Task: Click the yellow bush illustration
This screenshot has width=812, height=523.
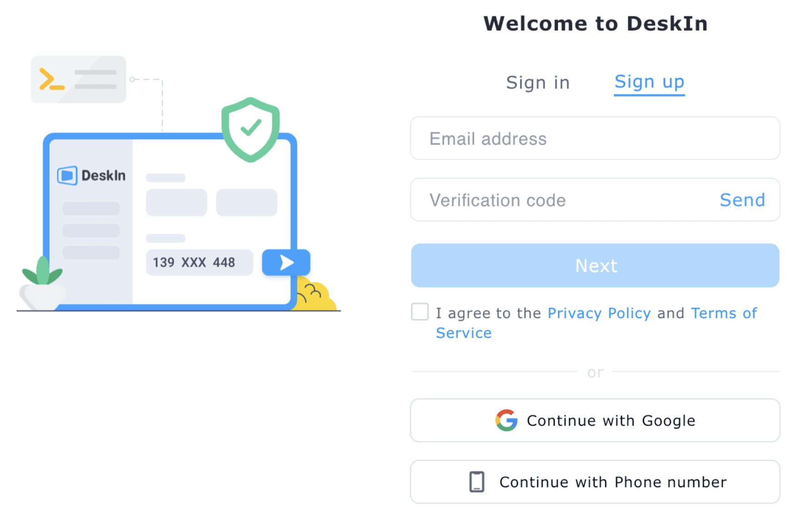Action: tap(315, 294)
